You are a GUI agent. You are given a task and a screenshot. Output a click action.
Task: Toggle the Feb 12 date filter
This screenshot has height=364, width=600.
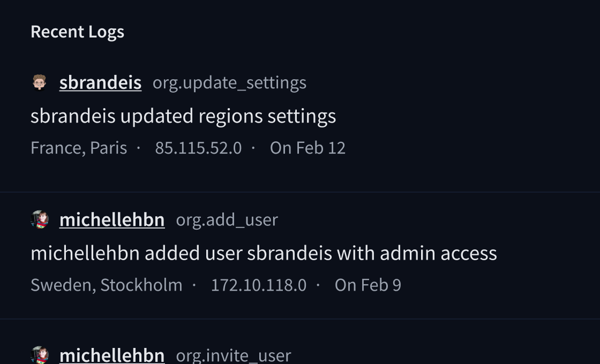click(x=307, y=148)
